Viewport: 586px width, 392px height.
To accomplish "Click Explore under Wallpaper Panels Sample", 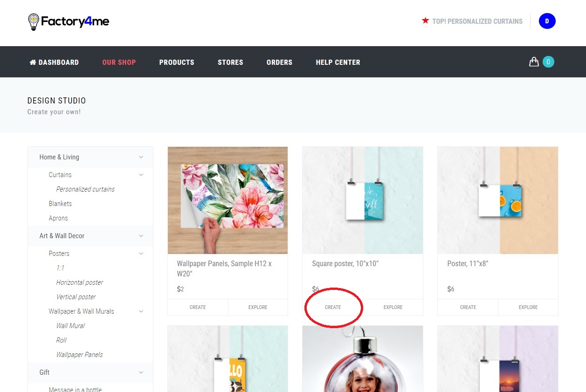I will [258, 307].
